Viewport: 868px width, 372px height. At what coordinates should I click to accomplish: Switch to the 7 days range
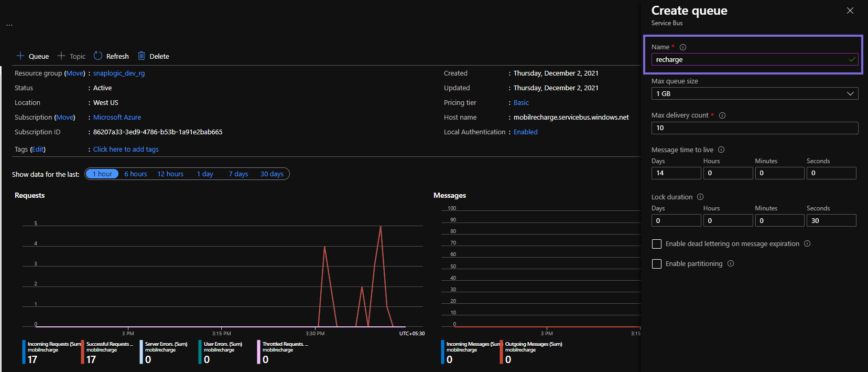point(238,174)
